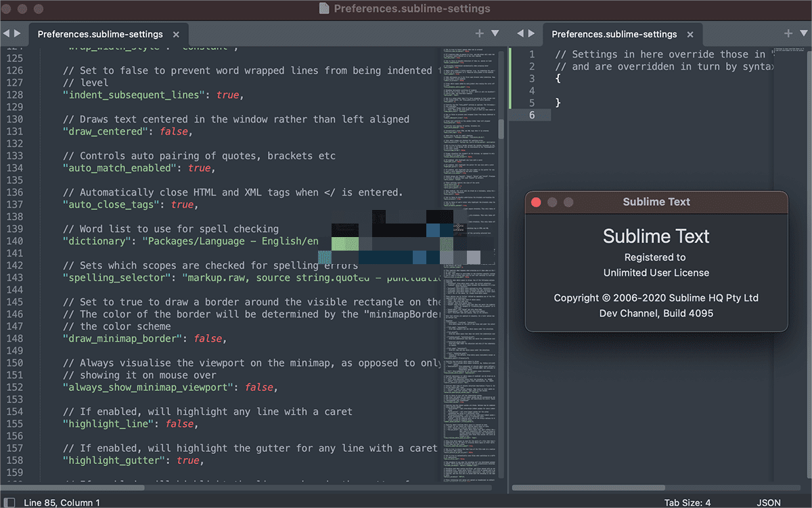The height and width of the screenshot is (508, 812).
Task: Click the true value of auto_close_tags
Action: coord(183,205)
